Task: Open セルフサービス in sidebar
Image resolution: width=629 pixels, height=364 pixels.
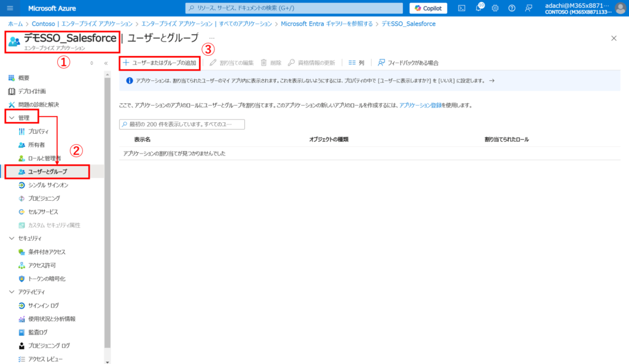Action: pyautogui.click(x=43, y=212)
